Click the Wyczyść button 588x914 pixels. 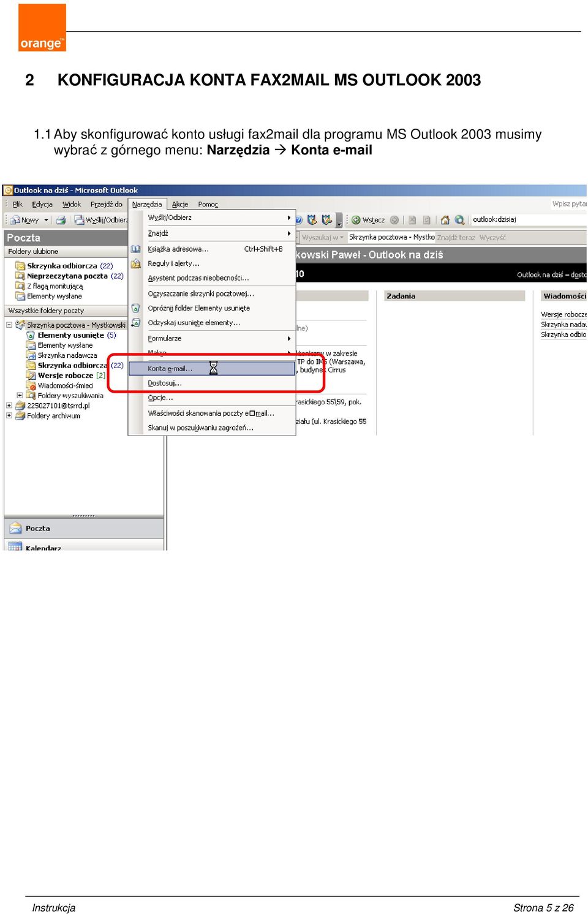492,238
